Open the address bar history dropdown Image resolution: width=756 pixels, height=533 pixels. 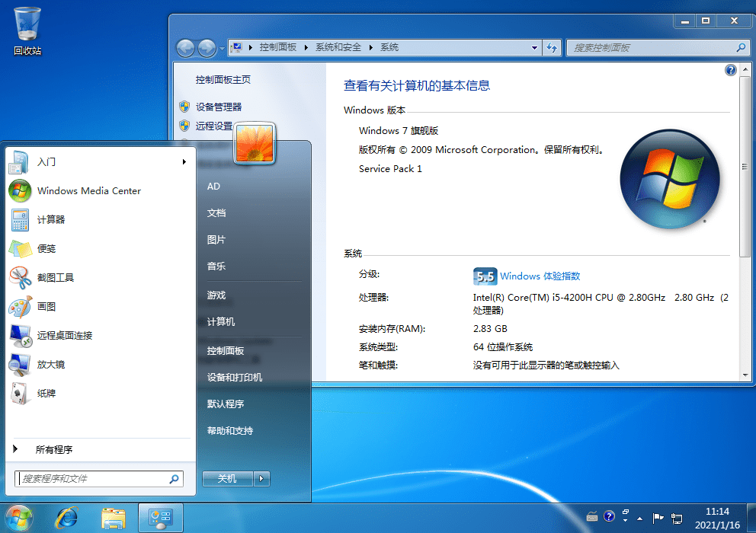pos(534,47)
